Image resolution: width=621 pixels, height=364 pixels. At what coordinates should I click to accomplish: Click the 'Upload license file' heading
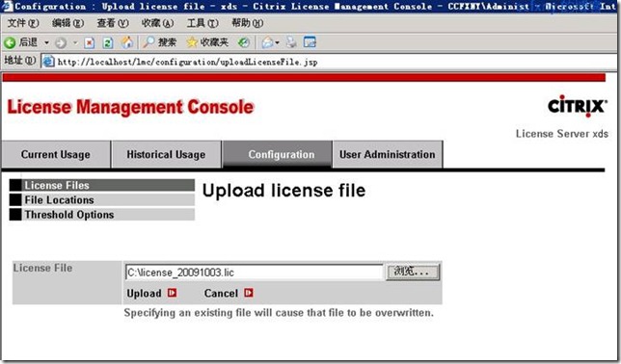pyautogui.click(x=283, y=191)
